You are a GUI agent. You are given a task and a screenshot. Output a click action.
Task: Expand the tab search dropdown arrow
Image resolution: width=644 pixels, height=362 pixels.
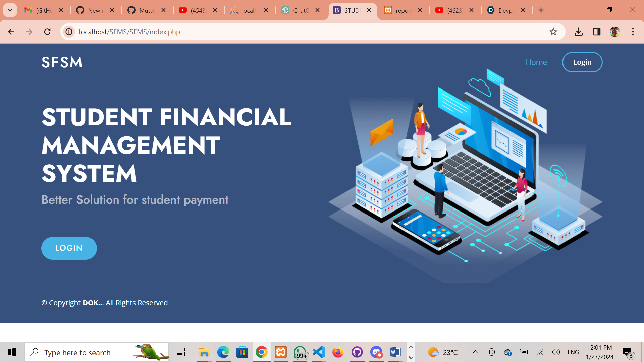(10, 10)
